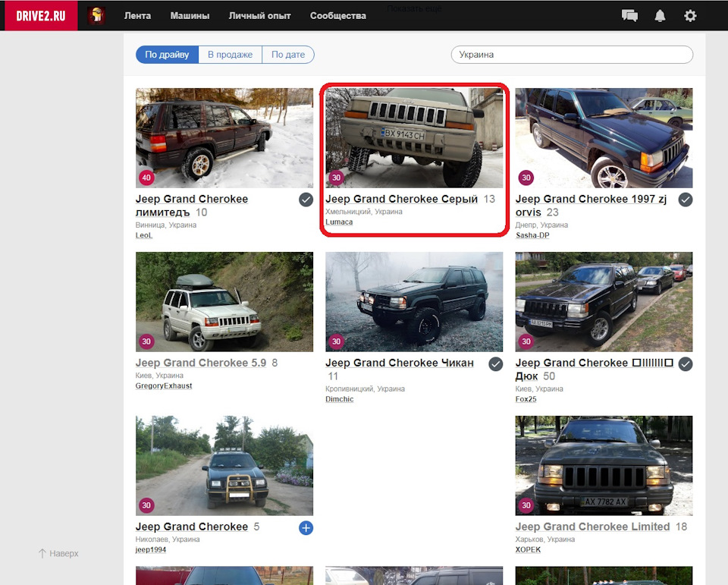728x585 pixels.
Task: Click the 30 badge on the white Jeep 5.9 photo
Action: click(x=146, y=341)
